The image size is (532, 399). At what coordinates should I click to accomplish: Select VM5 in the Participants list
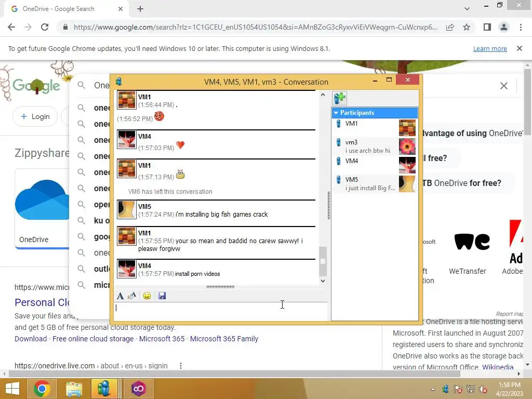tap(374, 183)
